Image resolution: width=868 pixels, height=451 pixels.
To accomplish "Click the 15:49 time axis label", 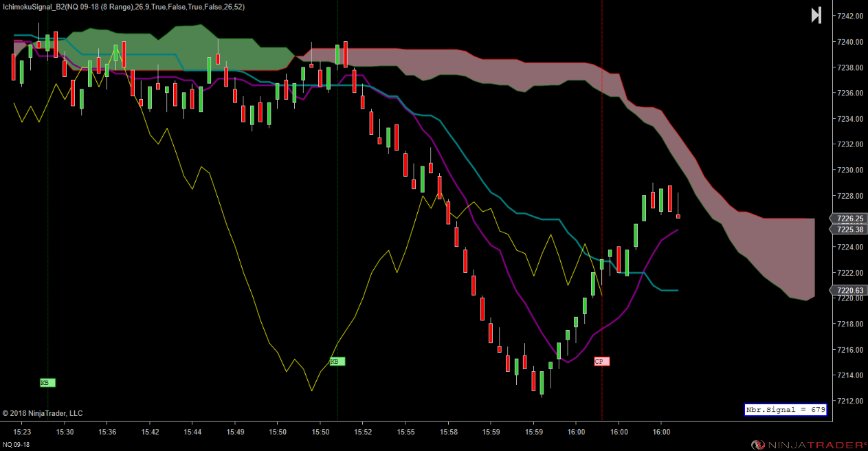I will tap(235, 432).
